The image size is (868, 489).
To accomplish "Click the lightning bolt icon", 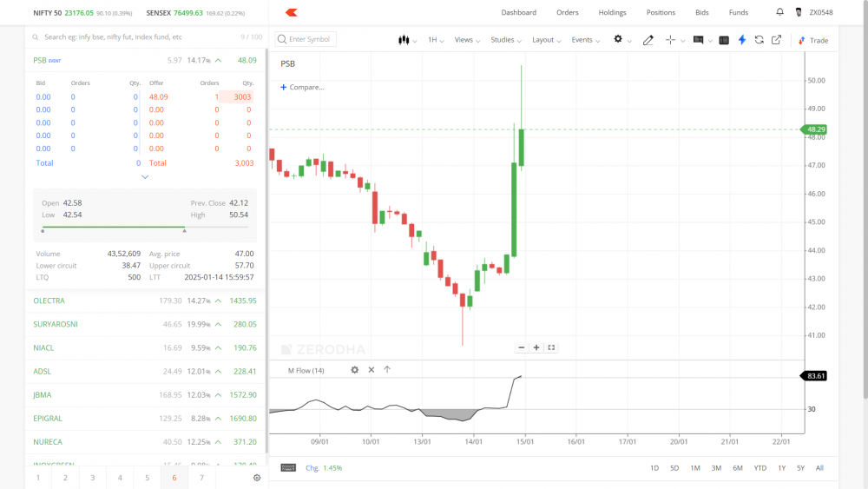I will (742, 40).
